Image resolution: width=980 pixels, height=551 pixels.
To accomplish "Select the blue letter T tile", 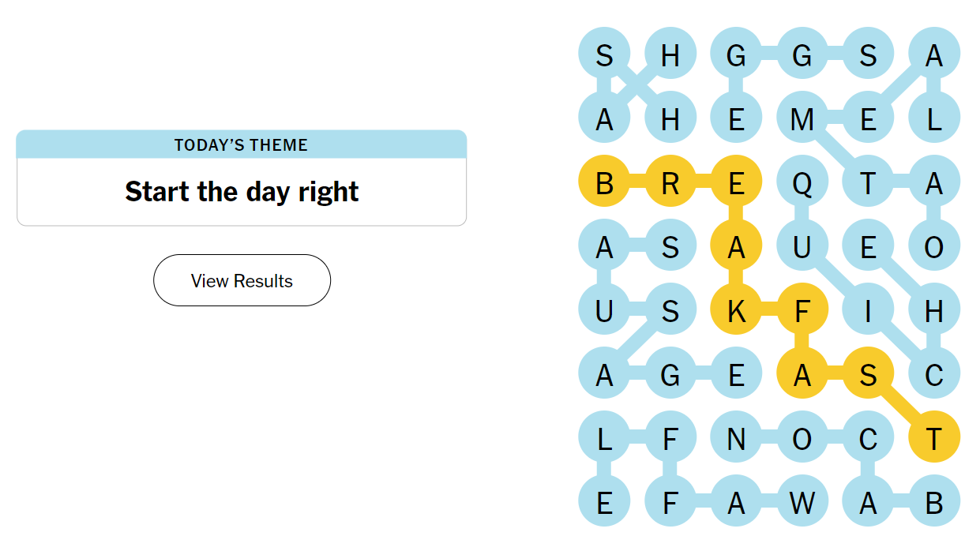I will tap(868, 183).
